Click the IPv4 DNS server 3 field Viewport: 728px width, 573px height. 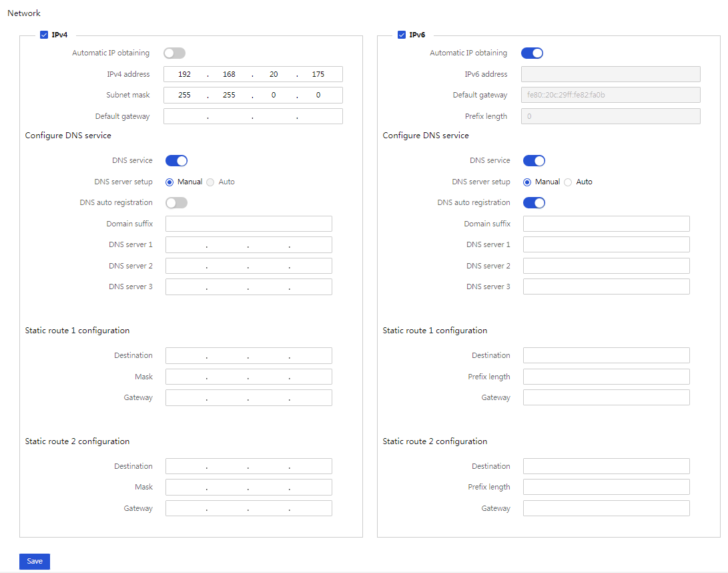[249, 286]
